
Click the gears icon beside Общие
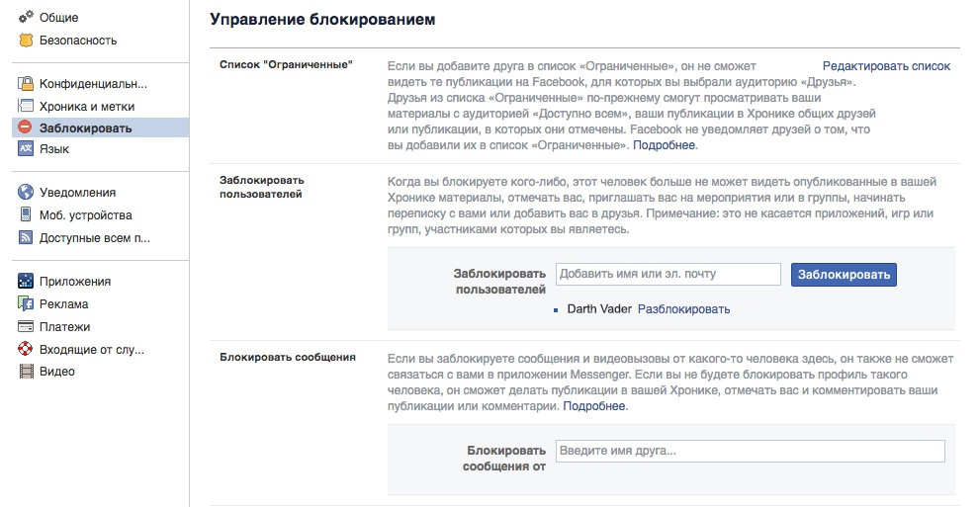pyautogui.click(x=27, y=18)
